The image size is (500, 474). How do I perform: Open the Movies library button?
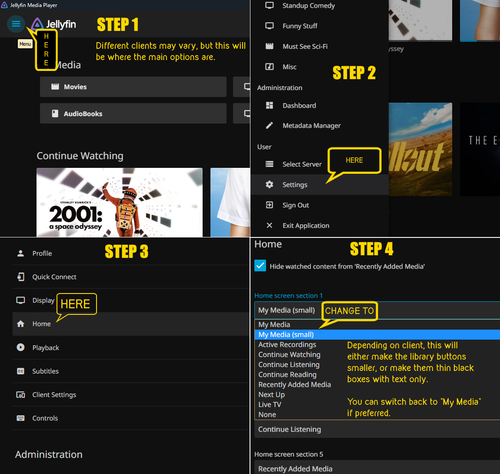[x=133, y=87]
